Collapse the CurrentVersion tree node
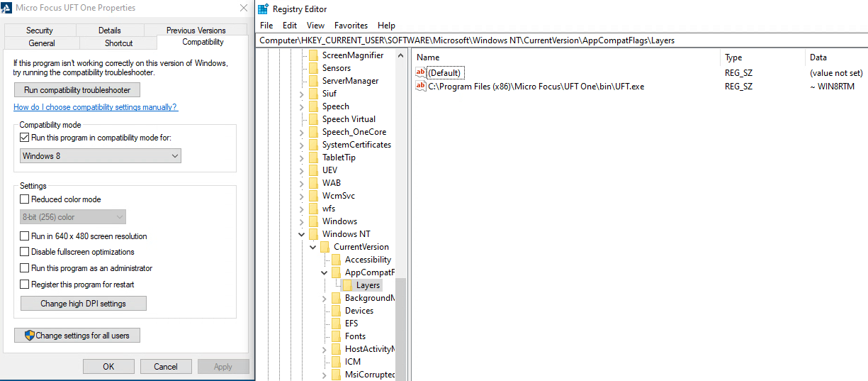Viewport: 868px width, 381px height. 313,247
